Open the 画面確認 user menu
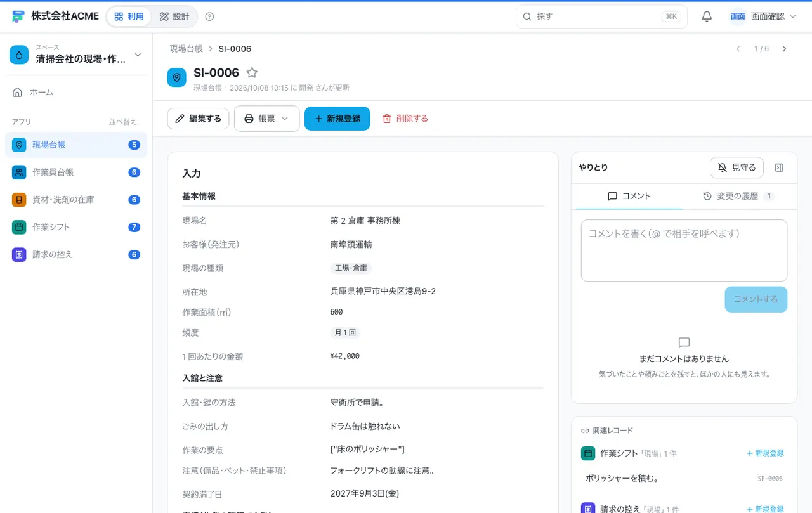This screenshot has height=513, width=812. [x=763, y=16]
